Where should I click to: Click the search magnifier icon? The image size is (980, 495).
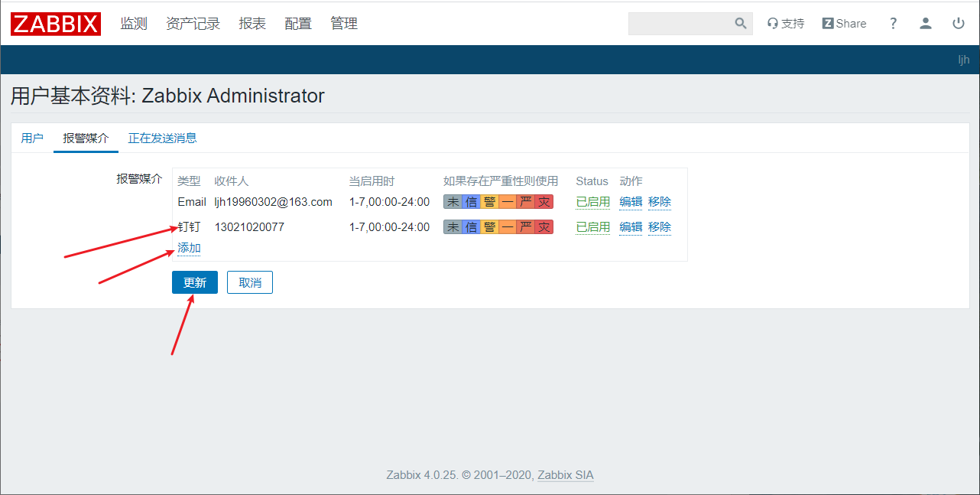(x=741, y=24)
